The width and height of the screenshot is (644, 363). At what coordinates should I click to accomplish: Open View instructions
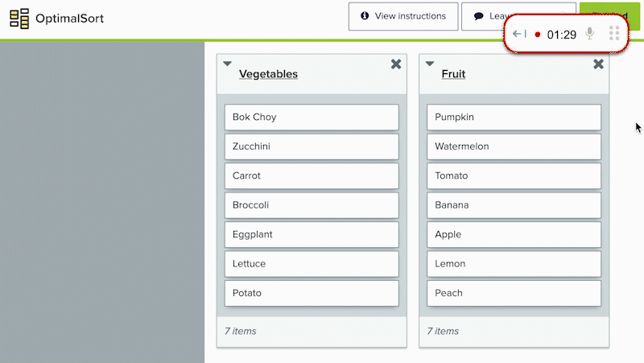[x=403, y=16]
